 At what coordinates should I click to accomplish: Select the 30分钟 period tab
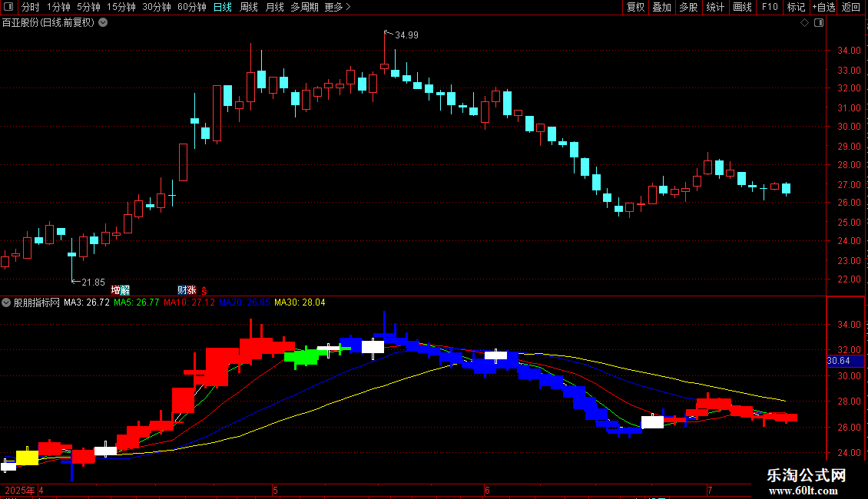[x=157, y=7]
